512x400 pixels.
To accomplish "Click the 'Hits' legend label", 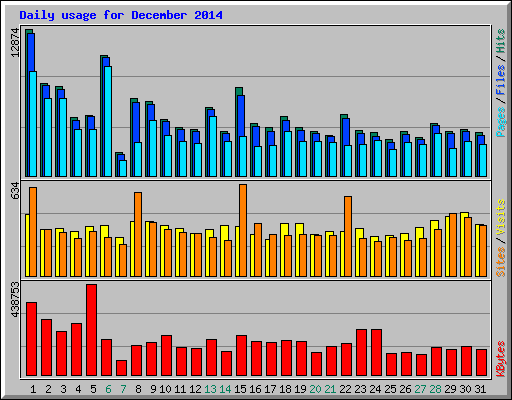I will (500, 41).
